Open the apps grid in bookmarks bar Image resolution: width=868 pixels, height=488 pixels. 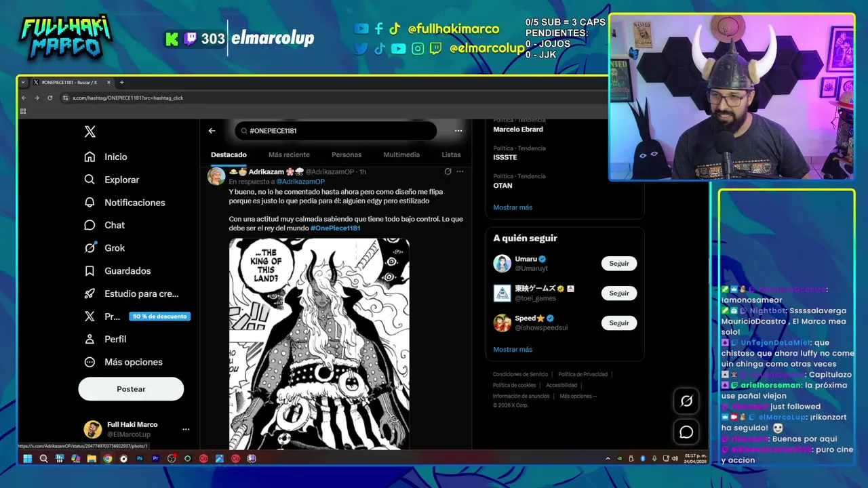[23, 111]
